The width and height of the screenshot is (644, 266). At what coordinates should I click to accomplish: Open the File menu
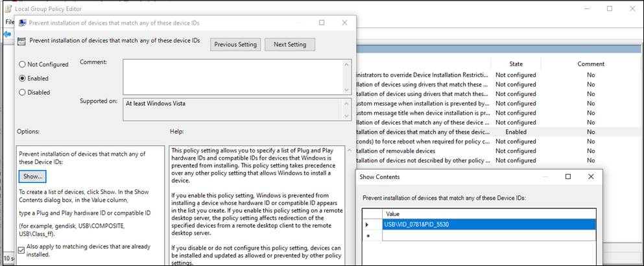[10, 22]
